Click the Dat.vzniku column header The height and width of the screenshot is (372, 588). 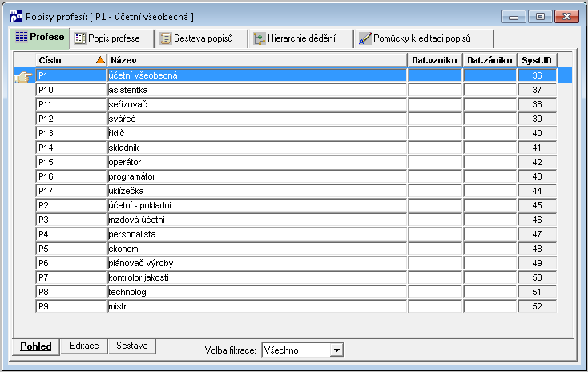[435, 60]
